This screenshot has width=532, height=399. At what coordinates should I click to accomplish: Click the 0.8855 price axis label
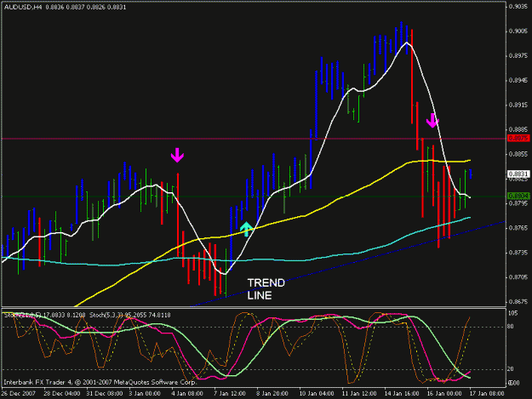tap(518, 154)
